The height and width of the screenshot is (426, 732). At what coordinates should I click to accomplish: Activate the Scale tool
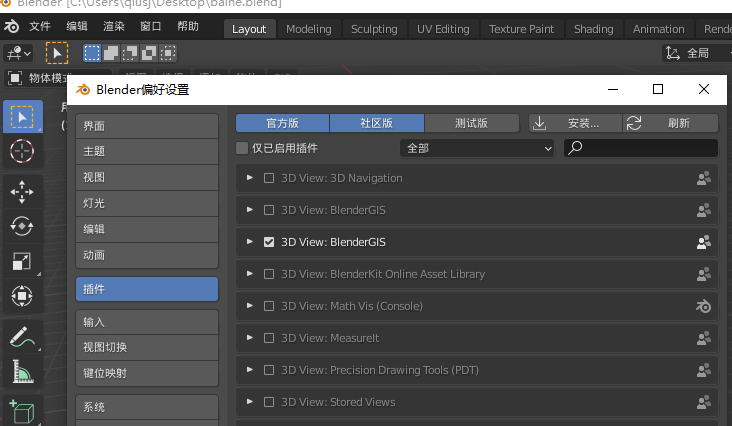click(x=22, y=261)
